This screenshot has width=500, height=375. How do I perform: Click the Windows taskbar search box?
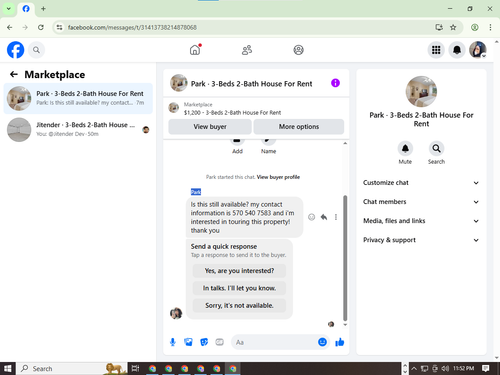click(72, 368)
